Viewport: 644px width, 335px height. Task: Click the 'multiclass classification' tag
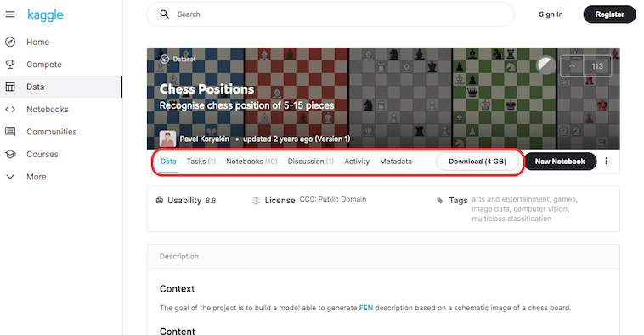click(511, 219)
